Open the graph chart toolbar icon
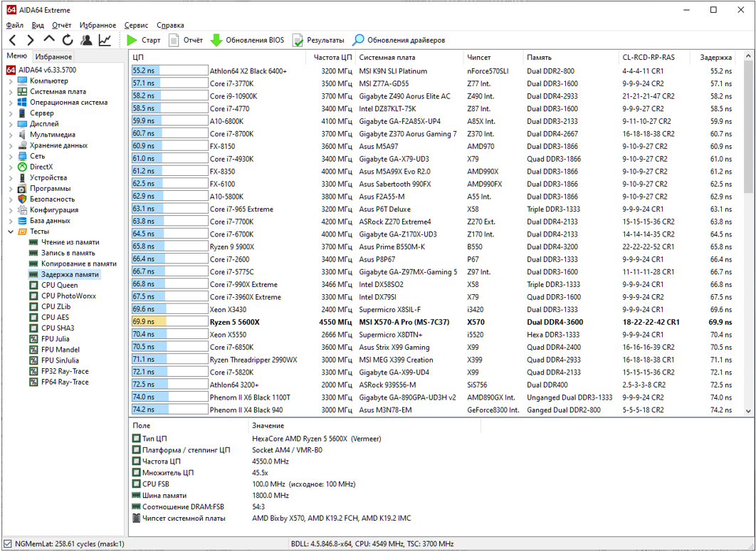 105,40
